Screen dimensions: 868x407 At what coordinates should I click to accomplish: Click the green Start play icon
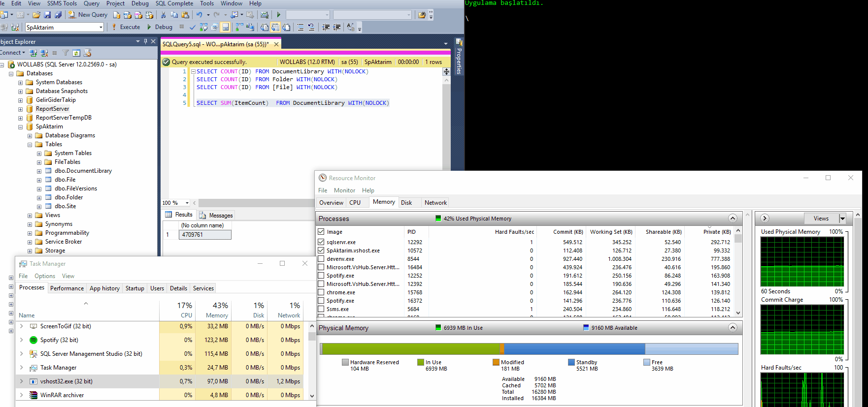pyautogui.click(x=279, y=15)
